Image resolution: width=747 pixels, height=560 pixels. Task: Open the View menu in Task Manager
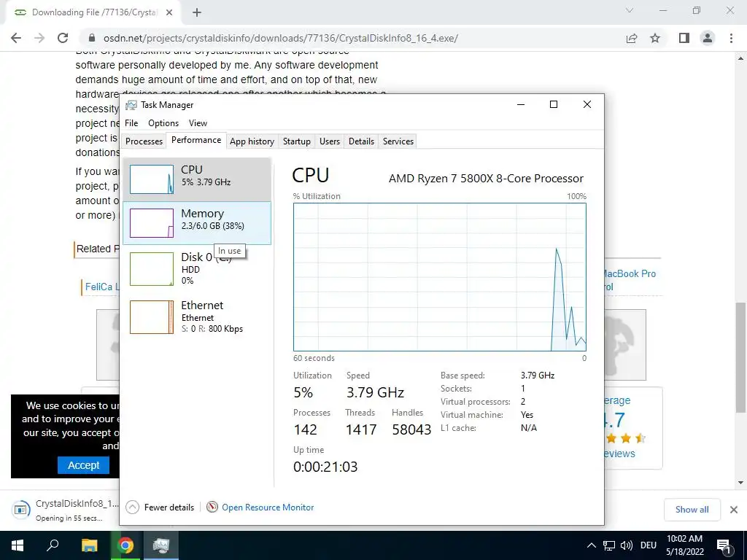coord(198,122)
